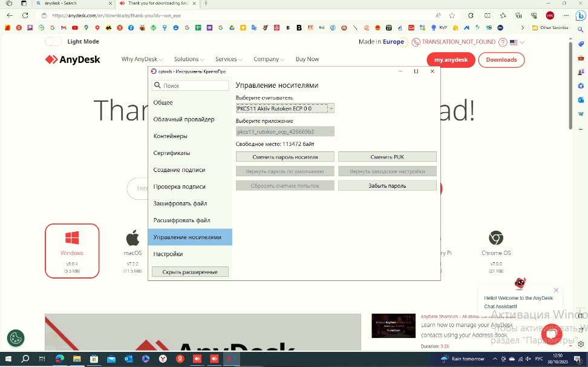Click Забыть пароль button

pyautogui.click(x=387, y=186)
